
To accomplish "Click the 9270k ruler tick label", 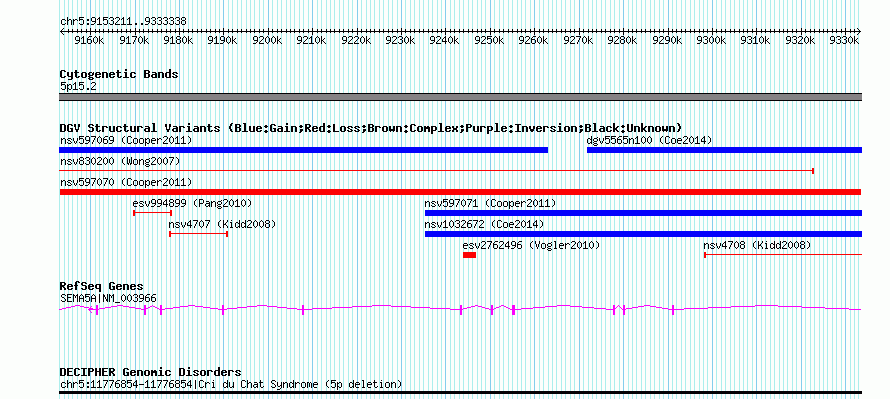I will click(x=578, y=41).
